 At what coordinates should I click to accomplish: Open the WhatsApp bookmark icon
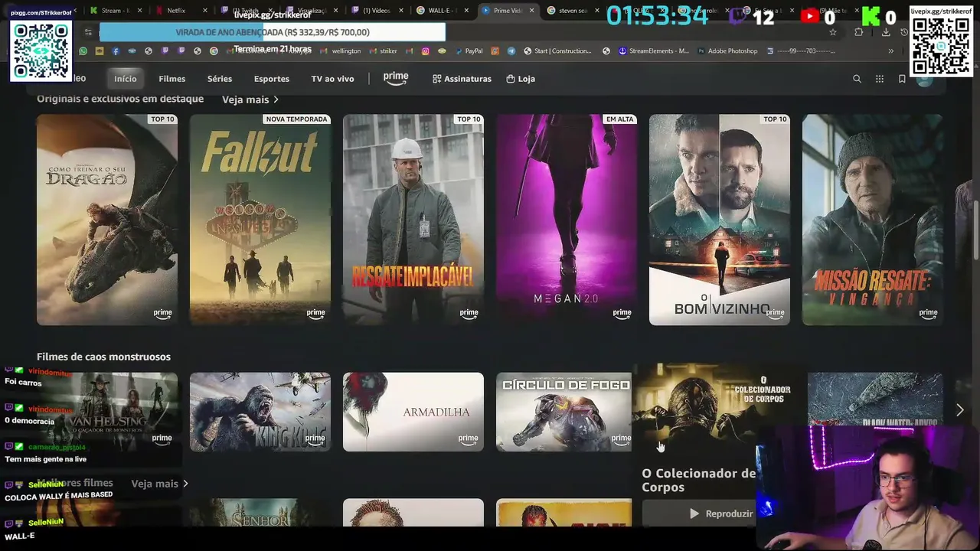point(83,51)
